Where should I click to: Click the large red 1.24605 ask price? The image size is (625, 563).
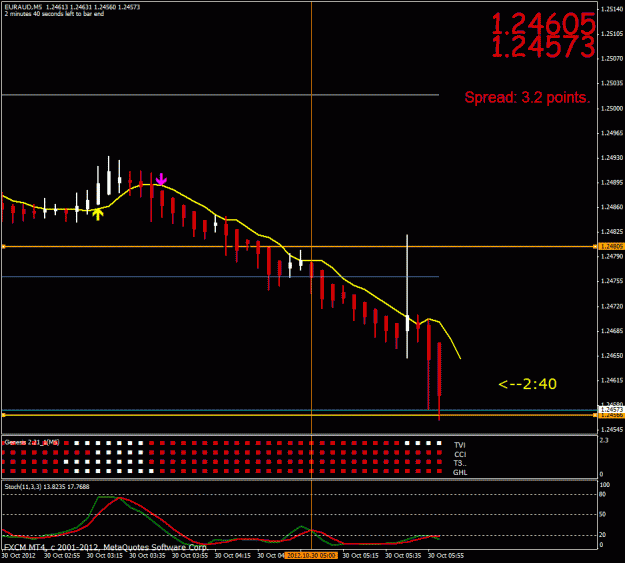(544, 24)
